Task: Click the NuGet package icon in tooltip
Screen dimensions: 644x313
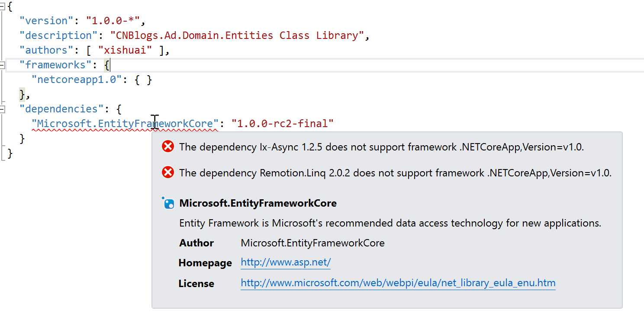Action: coord(168,203)
